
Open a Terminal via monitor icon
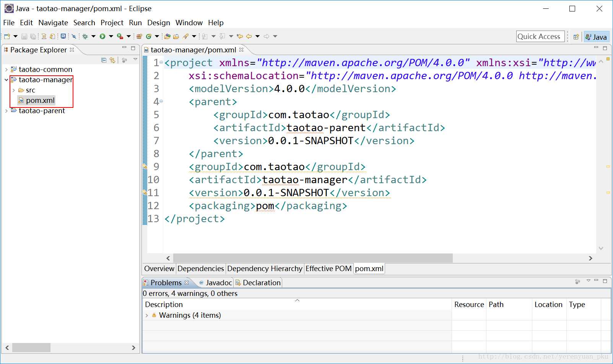point(63,36)
